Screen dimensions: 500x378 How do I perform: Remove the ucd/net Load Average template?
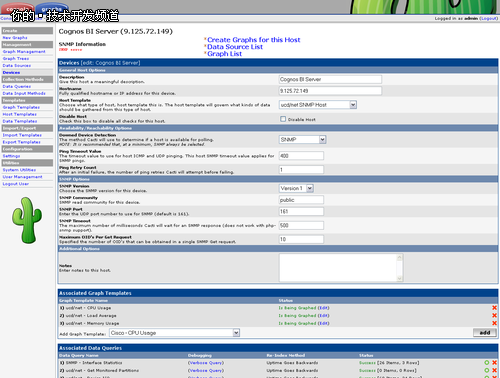click(494, 315)
